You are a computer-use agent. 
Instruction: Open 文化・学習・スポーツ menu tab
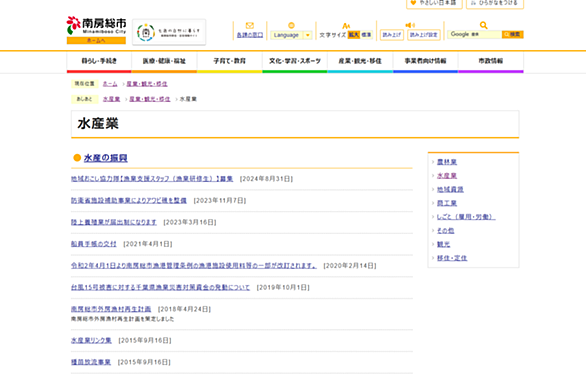[295, 62]
